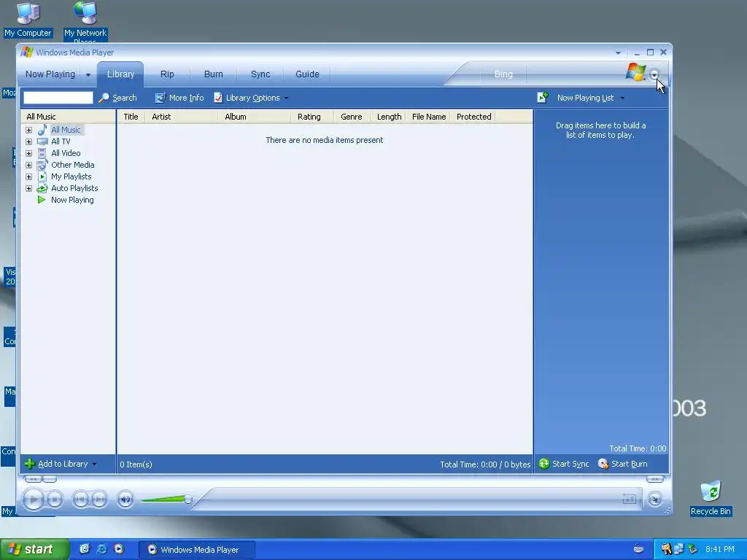Click the Windows logo quick access icon
The height and width of the screenshot is (560, 747).
coord(635,72)
